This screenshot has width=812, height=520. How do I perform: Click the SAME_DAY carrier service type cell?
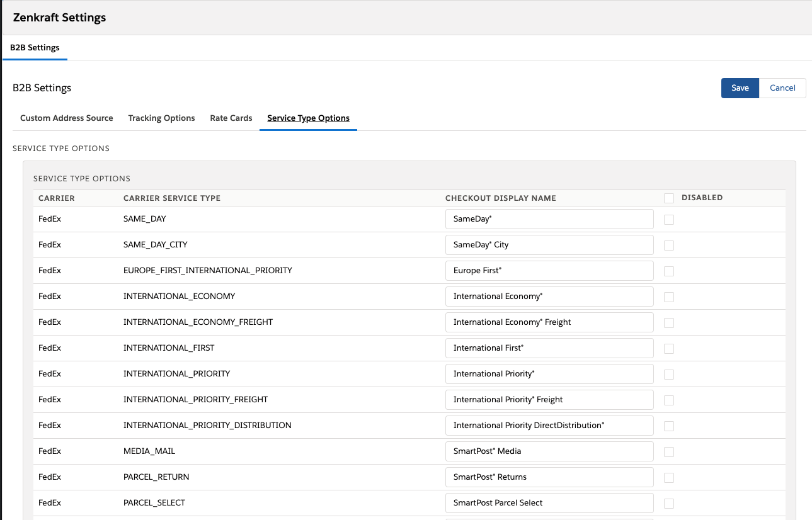(x=144, y=218)
